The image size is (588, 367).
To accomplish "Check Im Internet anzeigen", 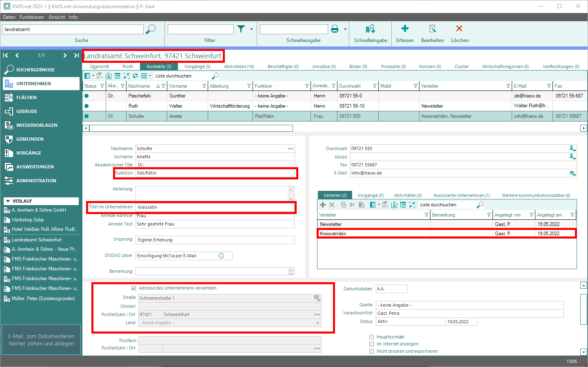I will point(371,344).
